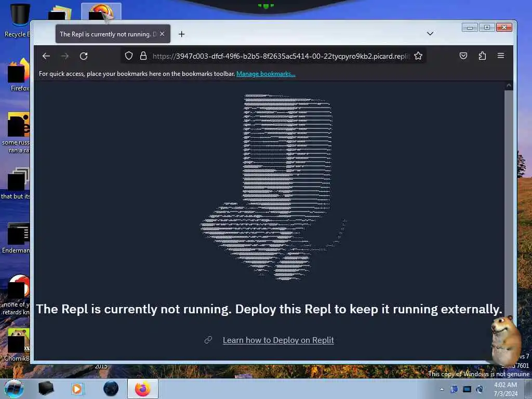Minimize the Firefox window
This screenshot has width=532, height=399.
pyautogui.click(x=470, y=28)
